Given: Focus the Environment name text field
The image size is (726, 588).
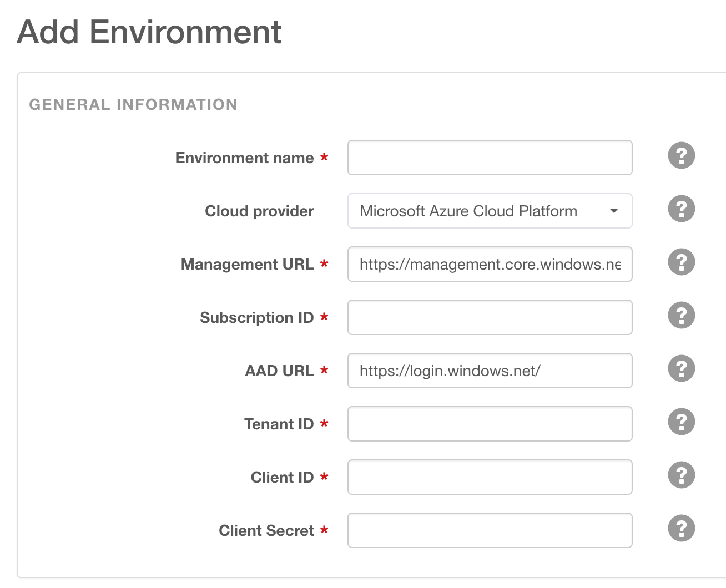Looking at the screenshot, I should coord(490,158).
